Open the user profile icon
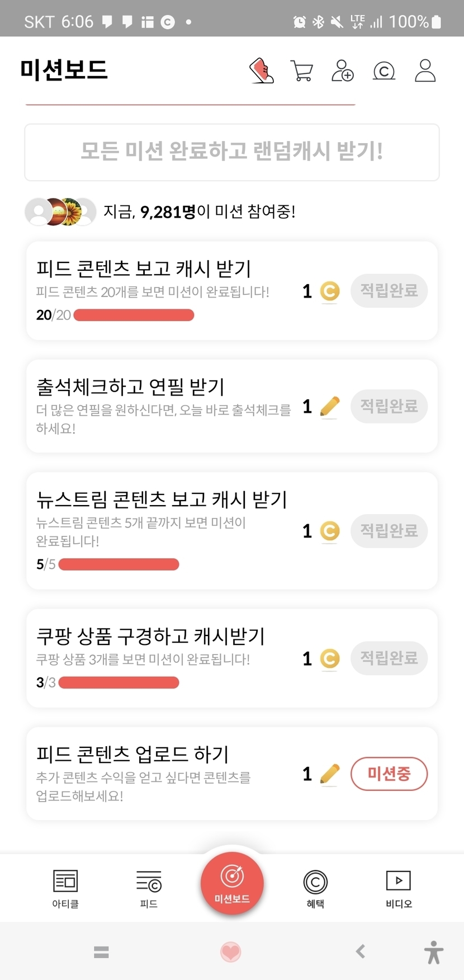This screenshot has width=464, height=980. [425, 71]
